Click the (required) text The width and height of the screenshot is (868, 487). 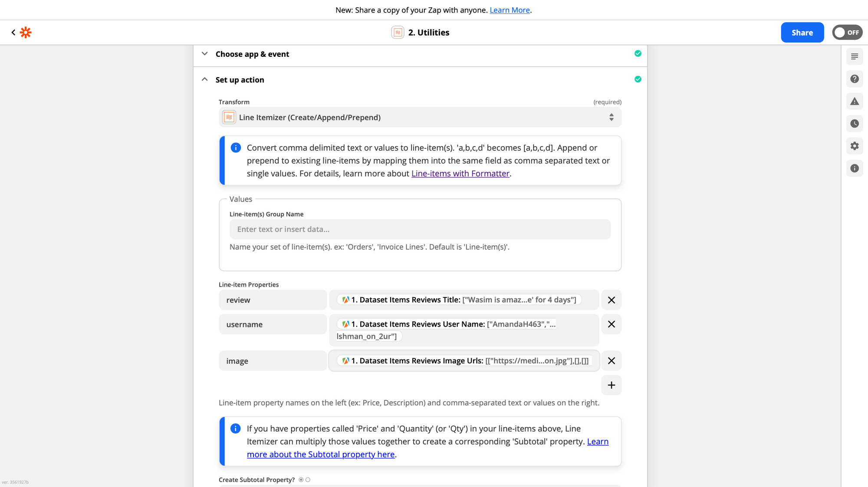coord(607,102)
